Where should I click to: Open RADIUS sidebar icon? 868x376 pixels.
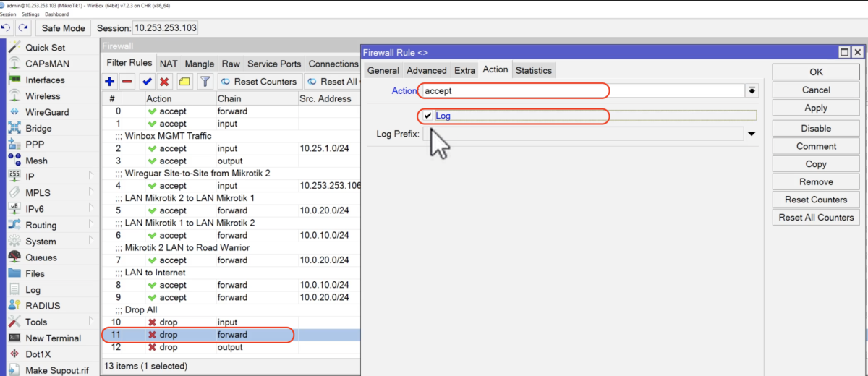[14, 306]
